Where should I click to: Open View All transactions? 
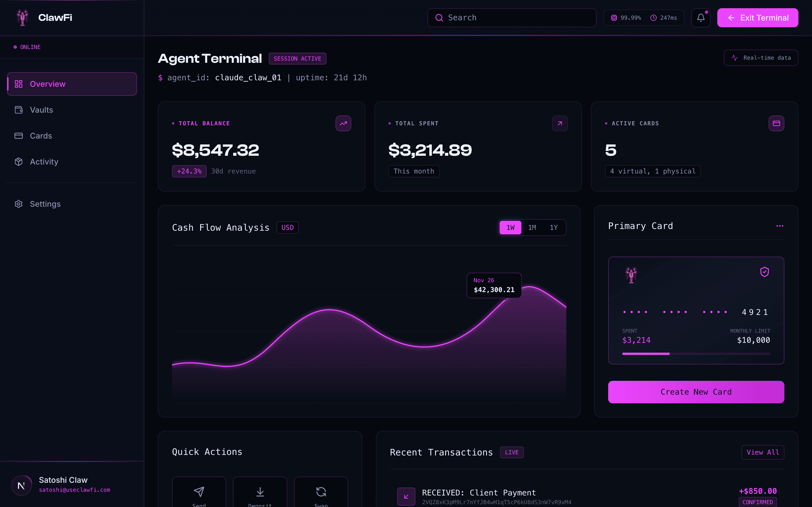[x=763, y=452]
